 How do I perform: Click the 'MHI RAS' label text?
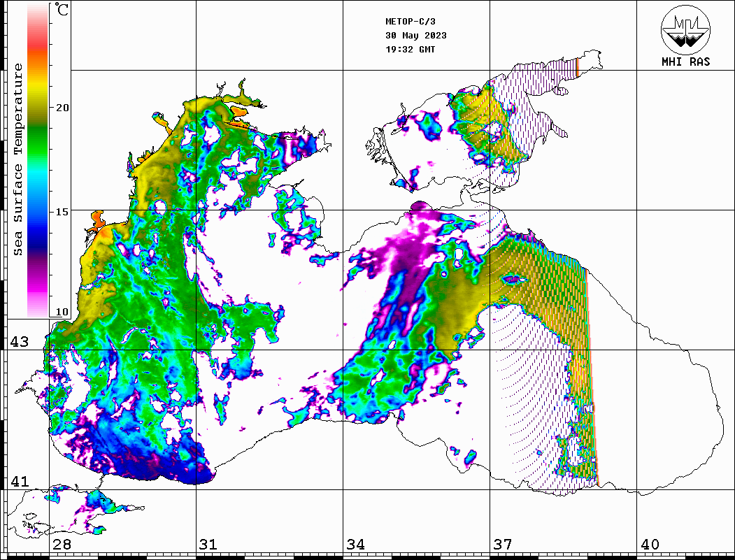[685, 62]
